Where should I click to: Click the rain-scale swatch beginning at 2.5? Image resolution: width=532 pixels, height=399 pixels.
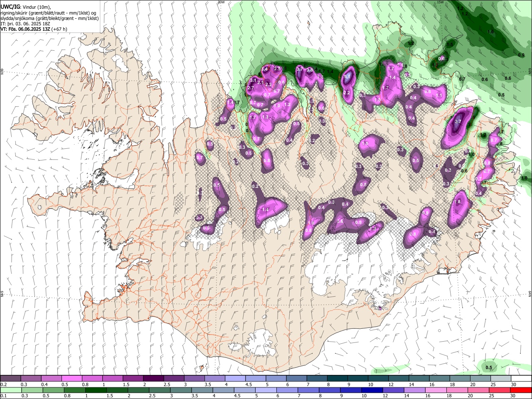(159, 390)
